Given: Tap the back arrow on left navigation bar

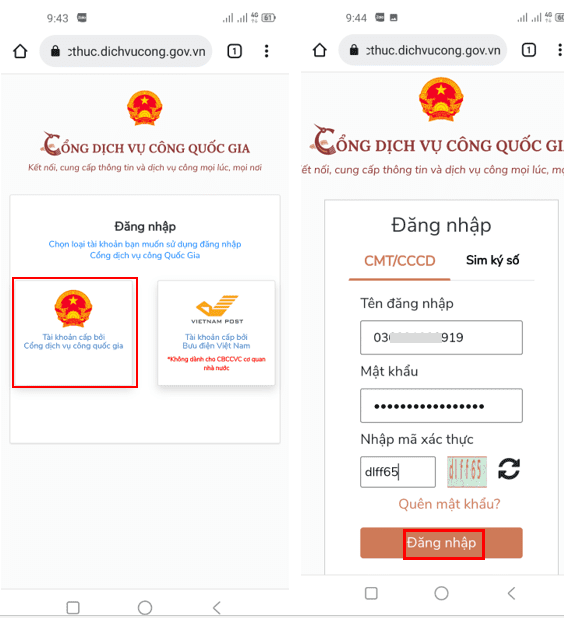Looking at the screenshot, I should point(217,607).
